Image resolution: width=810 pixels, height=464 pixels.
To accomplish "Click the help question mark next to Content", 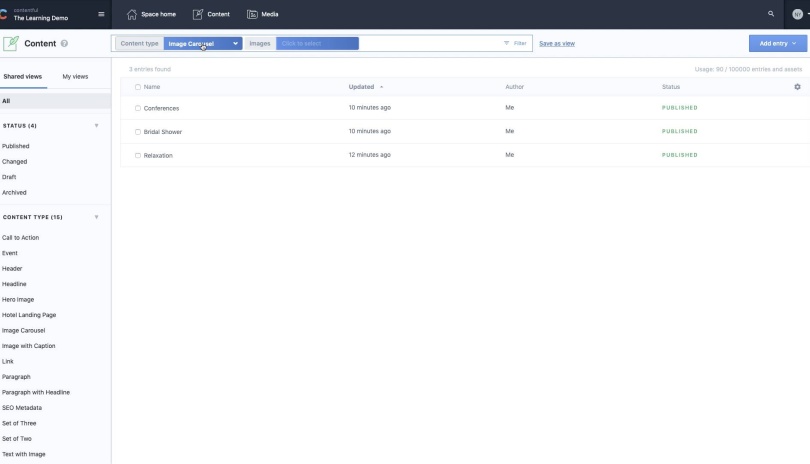I will coord(64,43).
